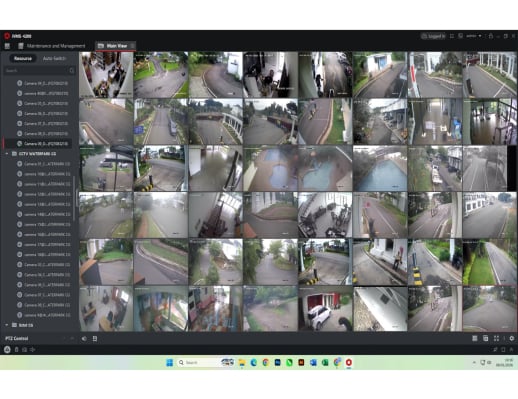Toggle the volume icon below video grid
The height and width of the screenshot is (399, 518).
click(x=84, y=339)
